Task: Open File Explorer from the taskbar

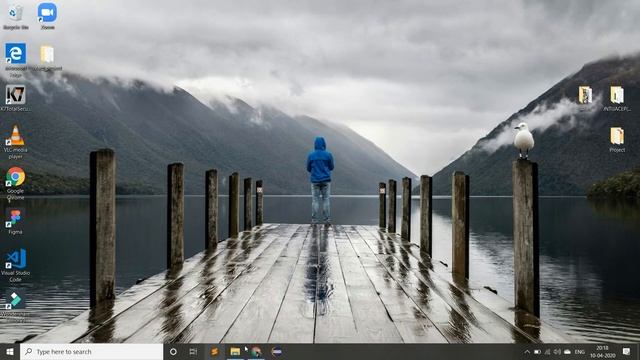Action: 235,351
